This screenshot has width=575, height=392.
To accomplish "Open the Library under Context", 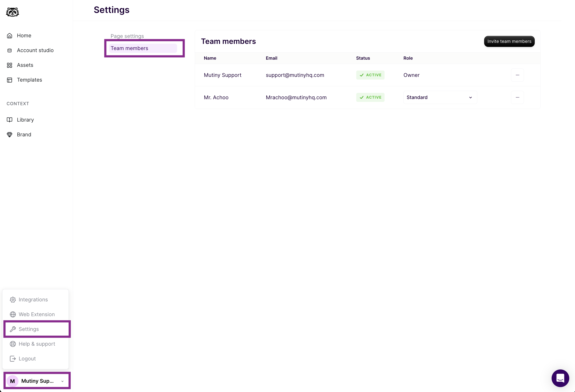I will (x=25, y=119).
